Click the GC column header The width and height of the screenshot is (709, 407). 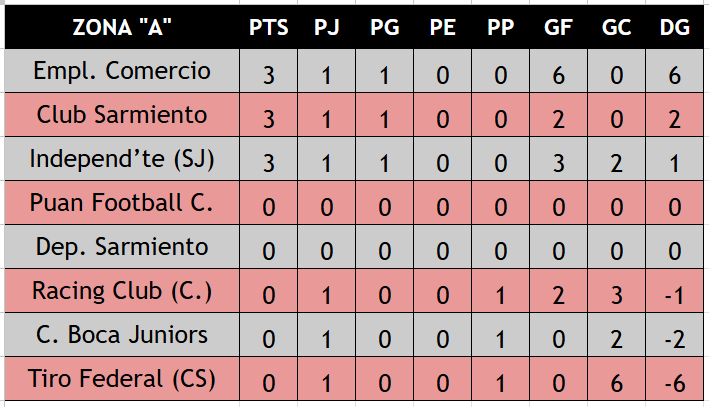[616, 27]
